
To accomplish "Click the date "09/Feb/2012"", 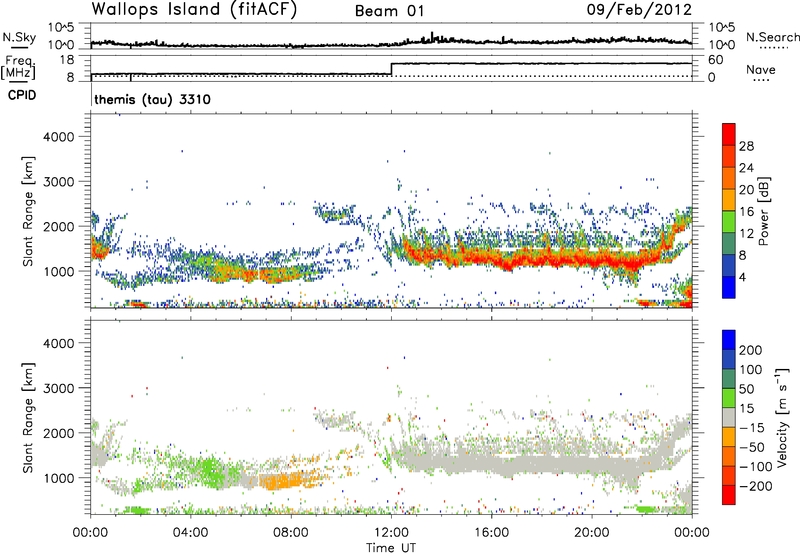I will [x=639, y=10].
